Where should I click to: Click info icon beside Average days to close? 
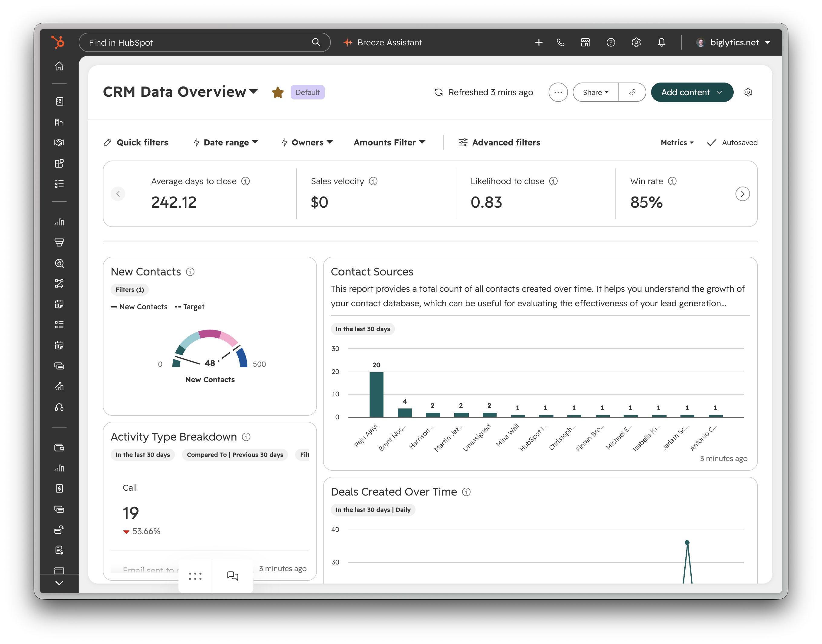(x=245, y=181)
